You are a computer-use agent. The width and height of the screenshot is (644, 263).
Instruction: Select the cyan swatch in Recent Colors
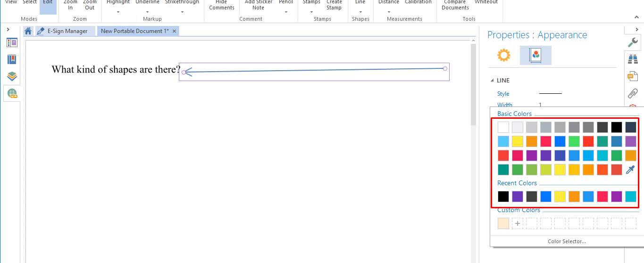(631, 197)
